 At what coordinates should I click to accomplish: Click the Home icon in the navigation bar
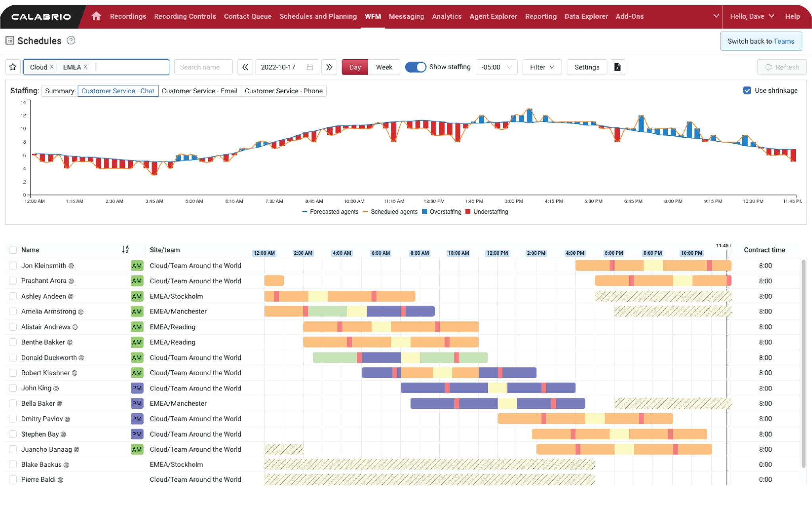click(x=96, y=17)
